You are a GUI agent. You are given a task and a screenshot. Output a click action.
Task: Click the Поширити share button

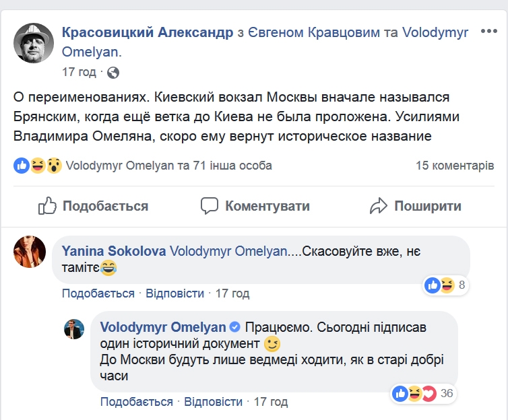click(x=416, y=206)
